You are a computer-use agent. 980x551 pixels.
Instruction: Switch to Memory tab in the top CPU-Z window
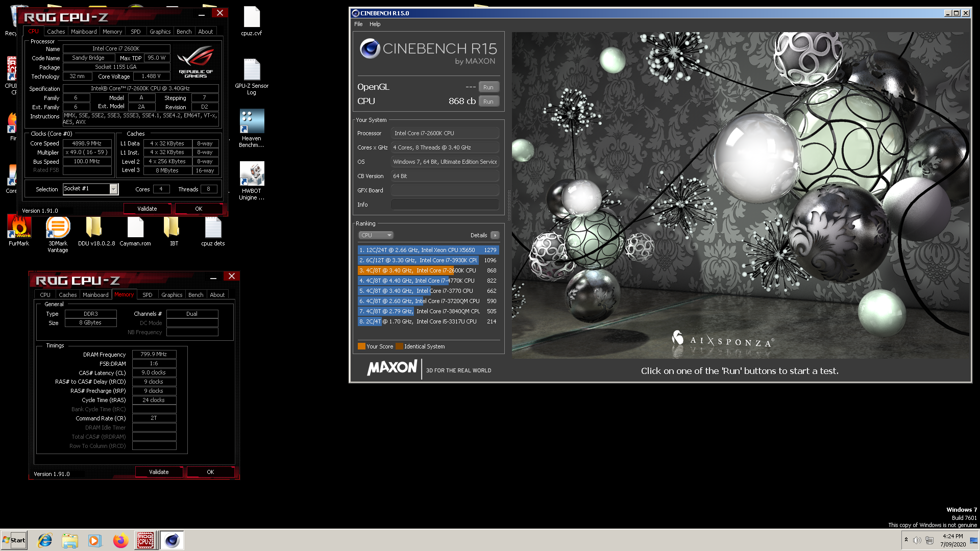(x=112, y=32)
